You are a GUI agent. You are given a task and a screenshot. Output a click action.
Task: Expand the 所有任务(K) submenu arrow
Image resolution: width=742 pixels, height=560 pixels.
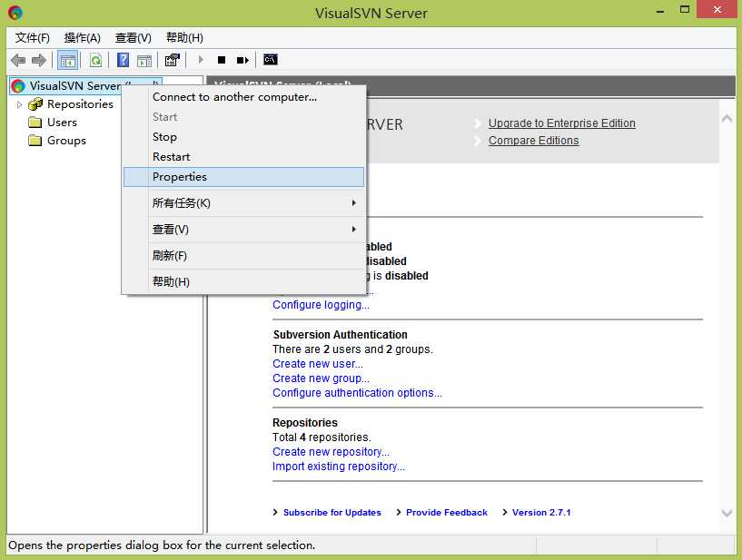coord(353,203)
